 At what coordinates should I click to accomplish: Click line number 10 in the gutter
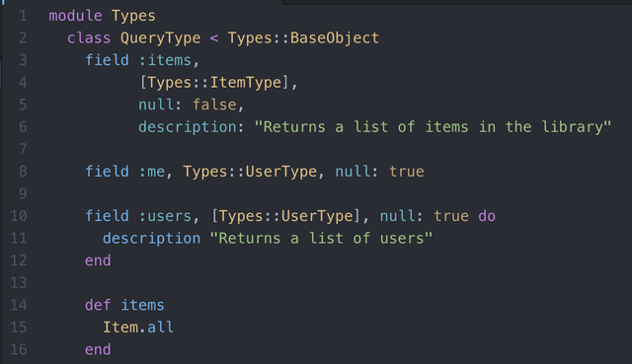pyautogui.click(x=19, y=216)
